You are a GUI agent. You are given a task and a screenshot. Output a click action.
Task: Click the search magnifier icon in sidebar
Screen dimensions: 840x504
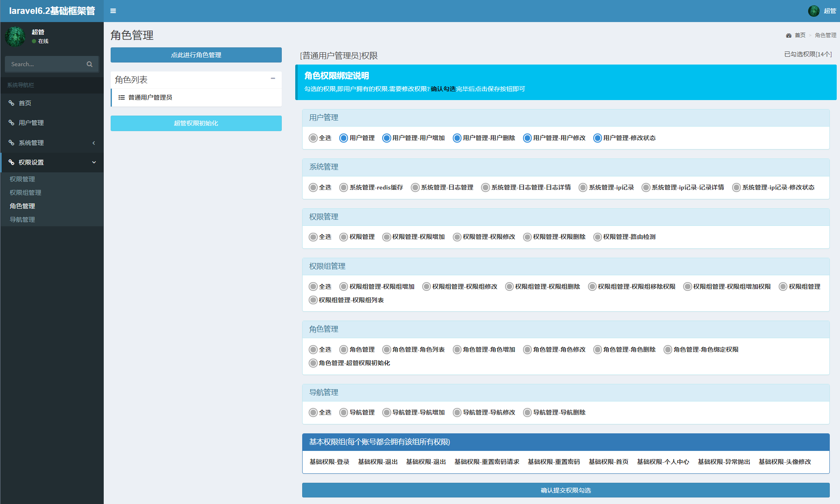click(89, 64)
